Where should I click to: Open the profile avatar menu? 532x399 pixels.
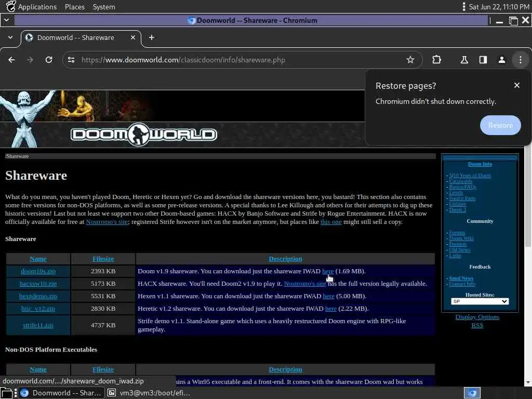[x=501, y=60]
